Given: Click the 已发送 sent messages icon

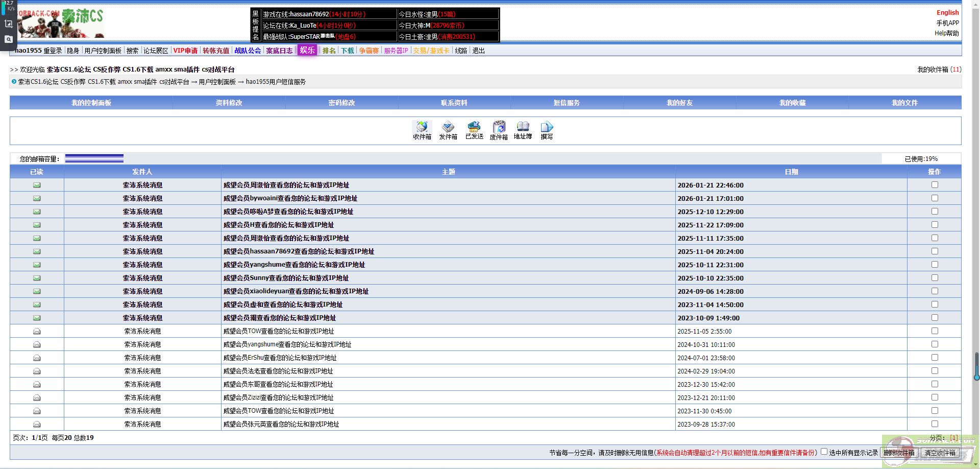Looking at the screenshot, I should [474, 130].
